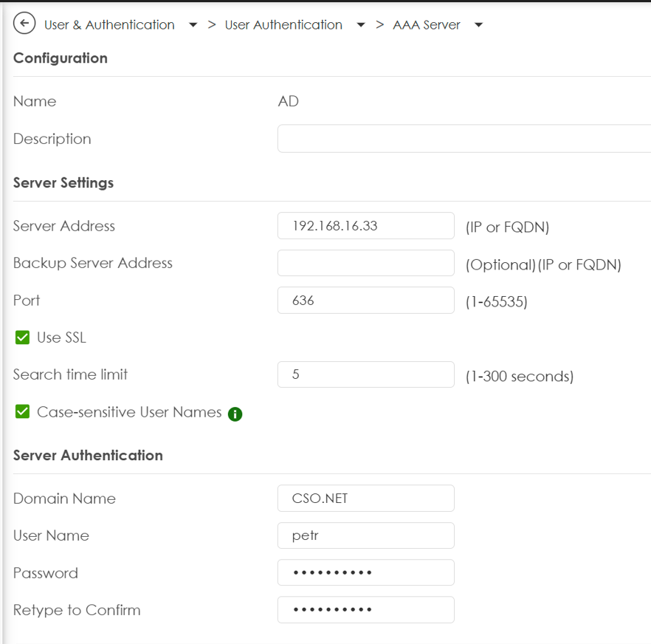Click the Search time limit field

click(x=365, y=374)
